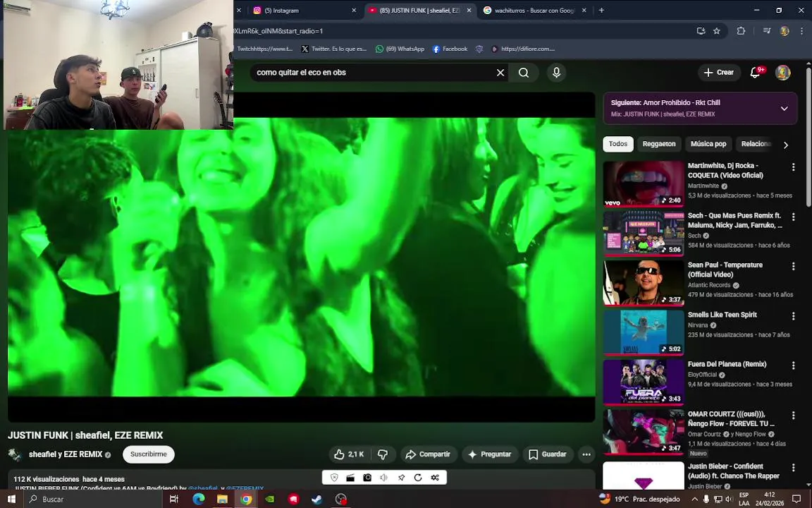Open settings gears in floating toolbar
812x508 pixels.
(435, 478)
